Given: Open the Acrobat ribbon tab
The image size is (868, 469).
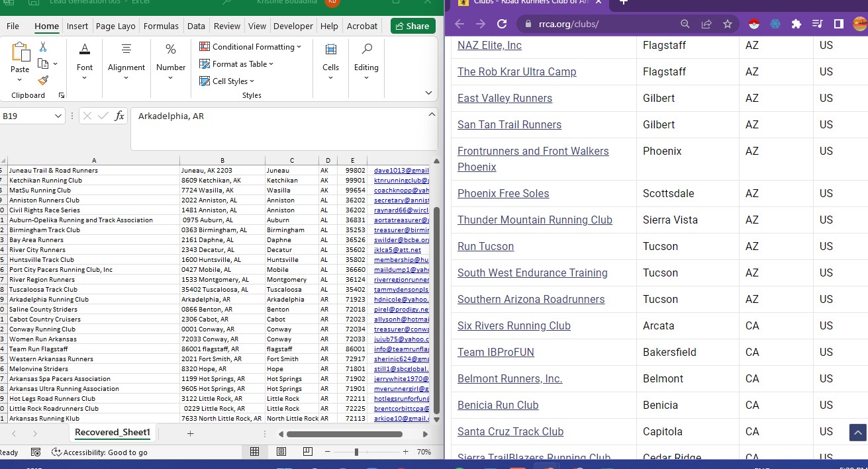Looking at the screenshot, I should pos(362,26).
